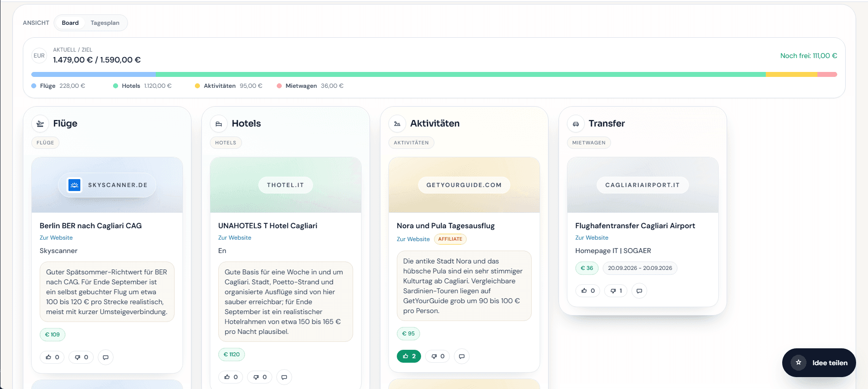The height and width of the screenshot is (389, 868).
Task: Dislike the UNAHOTELS T Hotel Cagliari card
Action: pyautogui.click(x=260, y=377)
